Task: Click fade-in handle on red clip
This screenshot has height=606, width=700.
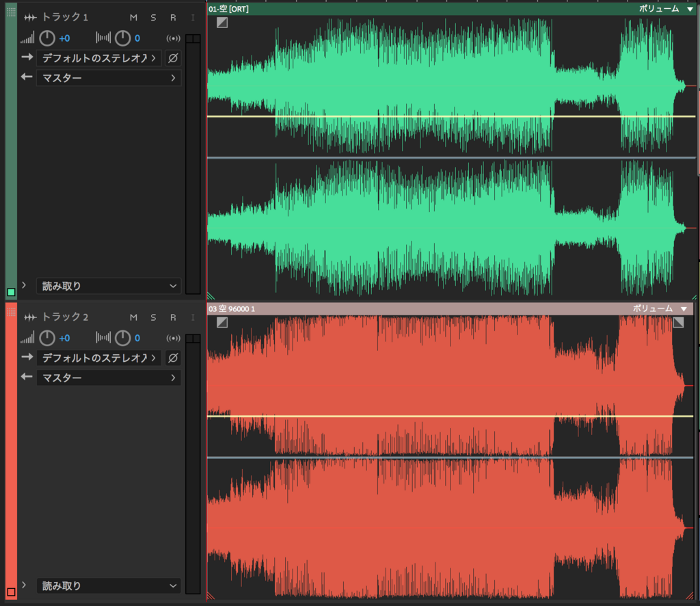Action: click(222, 322)
